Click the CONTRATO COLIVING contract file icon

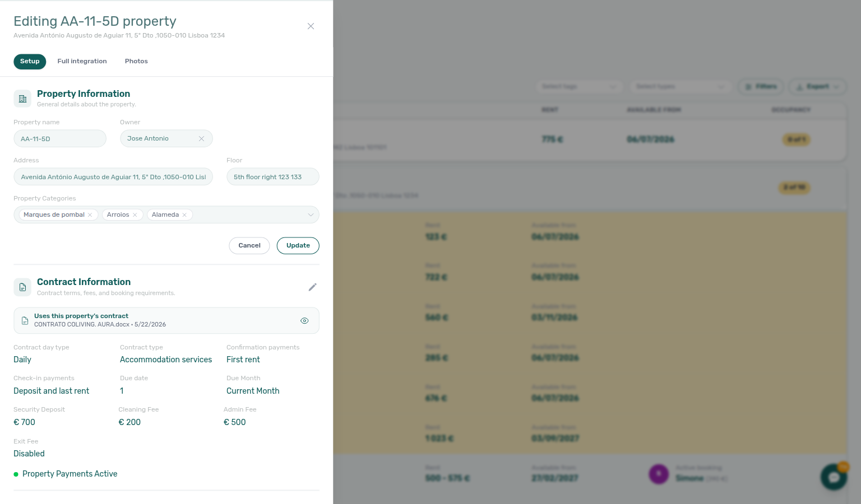click(25, 321)
